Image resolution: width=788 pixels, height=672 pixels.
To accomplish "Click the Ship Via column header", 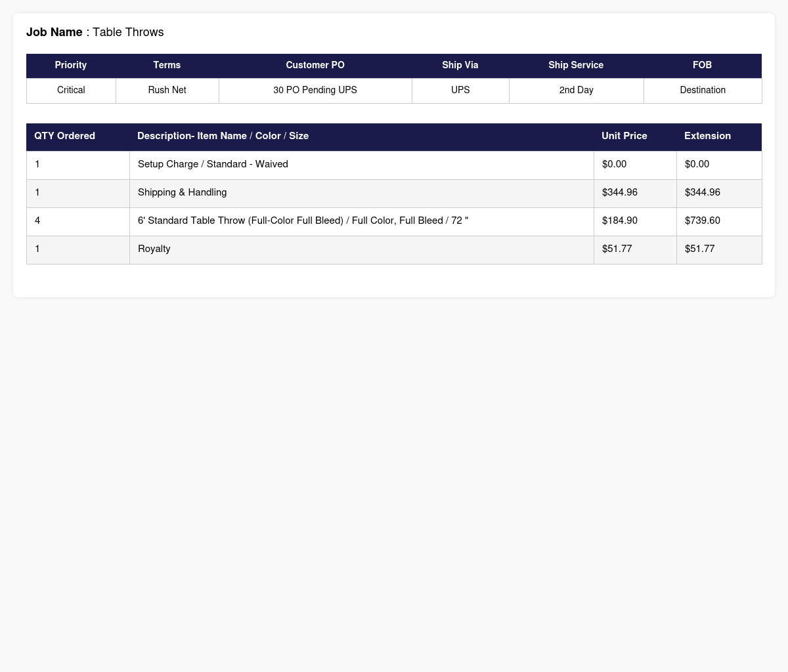I will [460, 66].
